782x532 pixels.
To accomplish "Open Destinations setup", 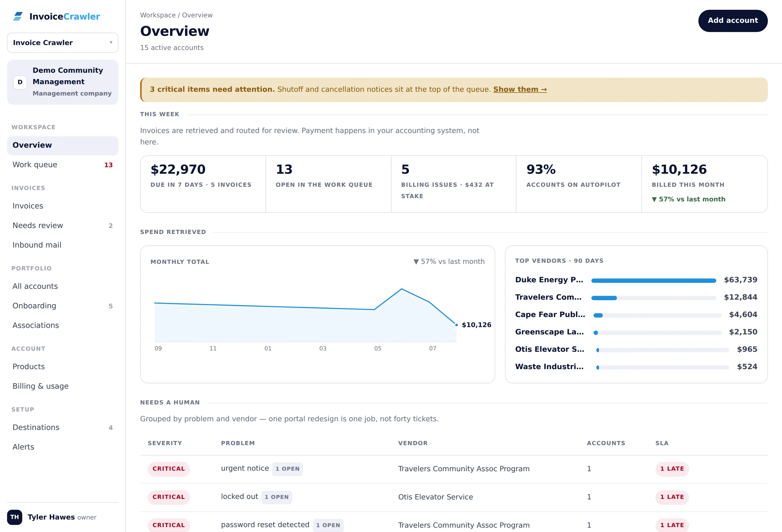I will click(62, 427).
